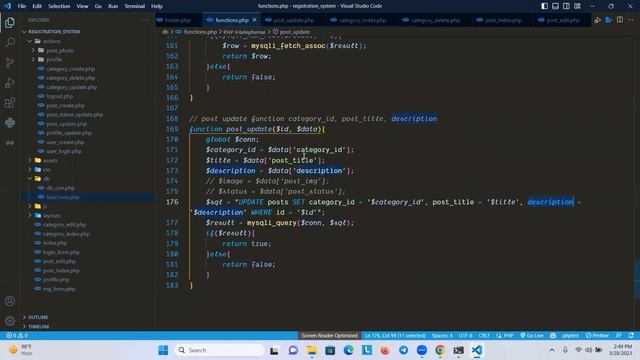Click the UTF-8 encoding status item
This screenshot has width=640, height=360.
tap(465, 336)
